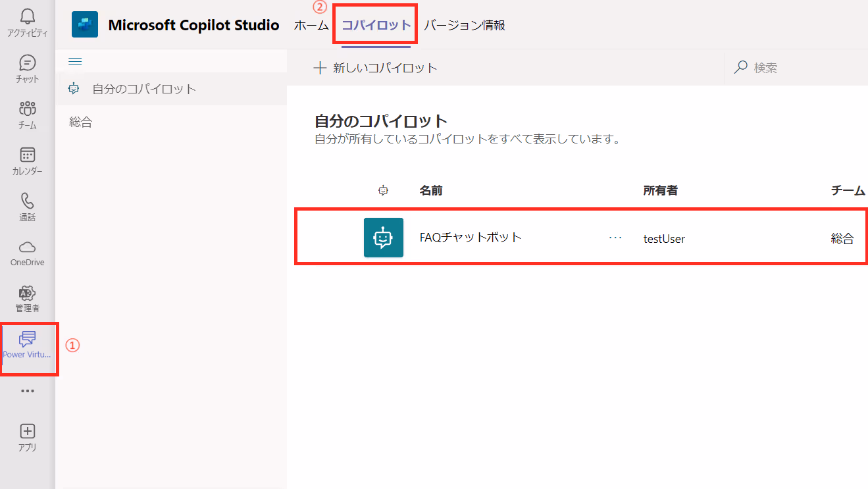Click the 総合 team cell in the row

pos(842,239)
